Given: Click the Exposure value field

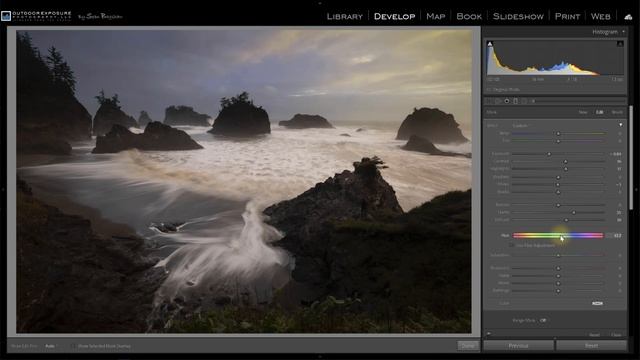Looking at the screenshot, I should (616, 154).
